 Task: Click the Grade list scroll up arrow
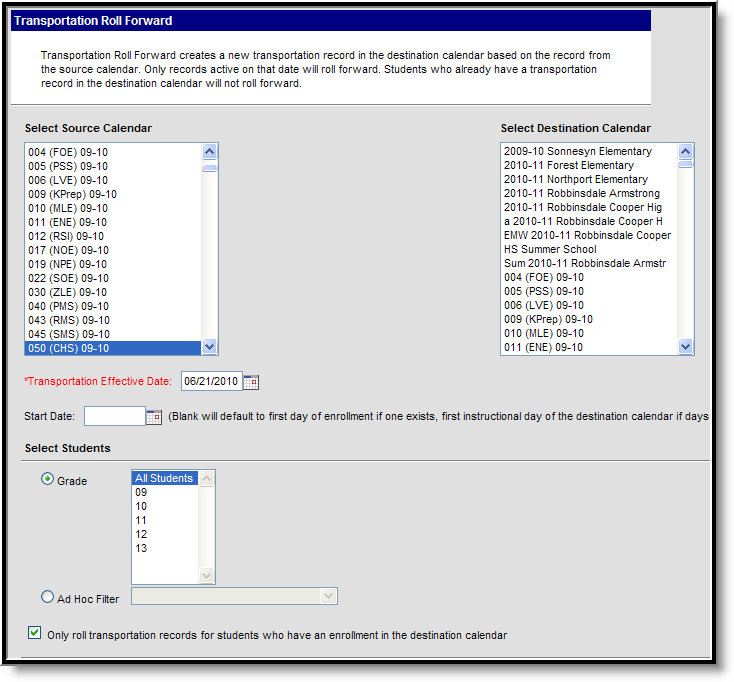click(206, 478)
